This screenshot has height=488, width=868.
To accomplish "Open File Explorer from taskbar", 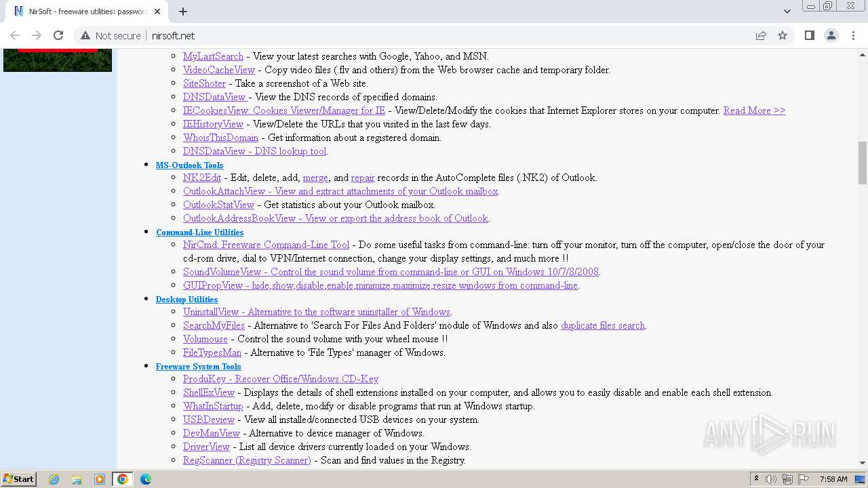I will click(77, 479).
